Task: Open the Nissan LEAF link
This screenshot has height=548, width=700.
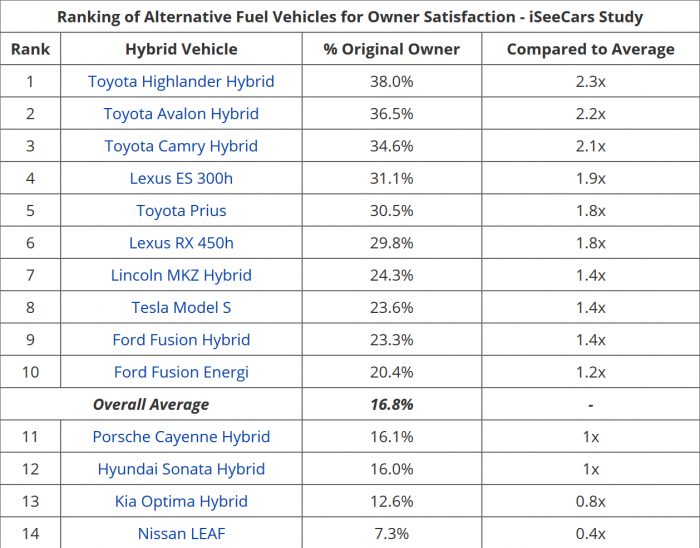Action: tap(181, 533)
